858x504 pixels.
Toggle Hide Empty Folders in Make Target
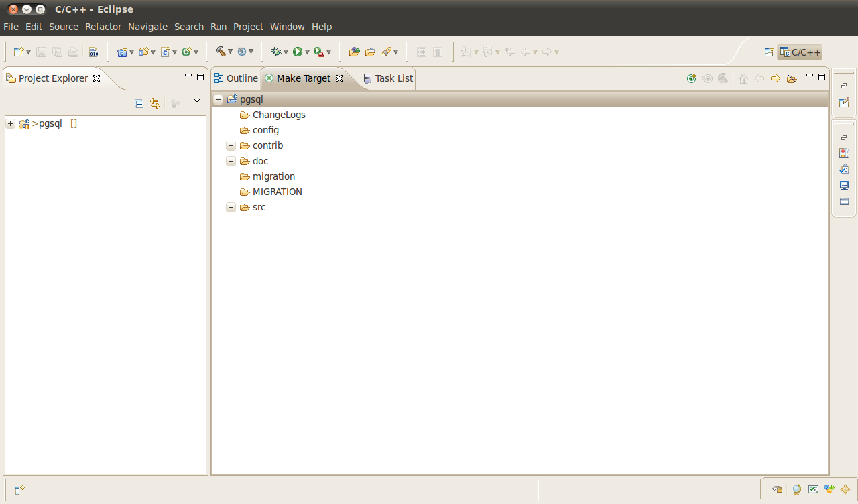pos(792,78)
